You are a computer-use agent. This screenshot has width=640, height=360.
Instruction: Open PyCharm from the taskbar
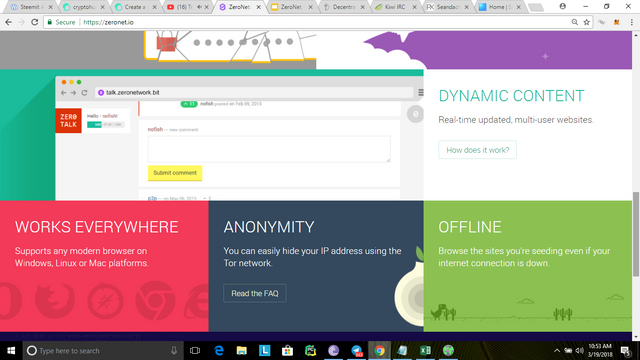coord(310,351)
